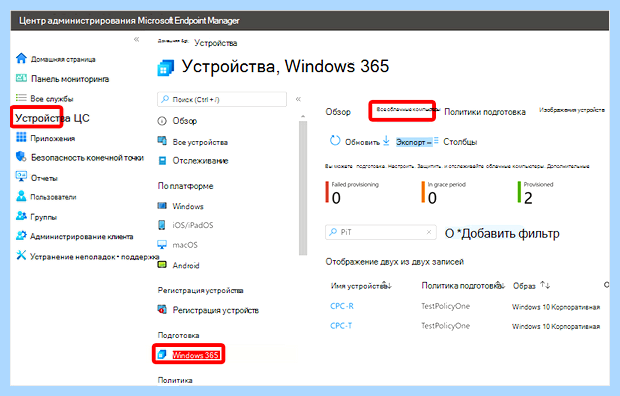Click Windows 10 image in CPC-R row
This screenshot has height=396, width=620.
pyautogui.click(x=556, y=307)
